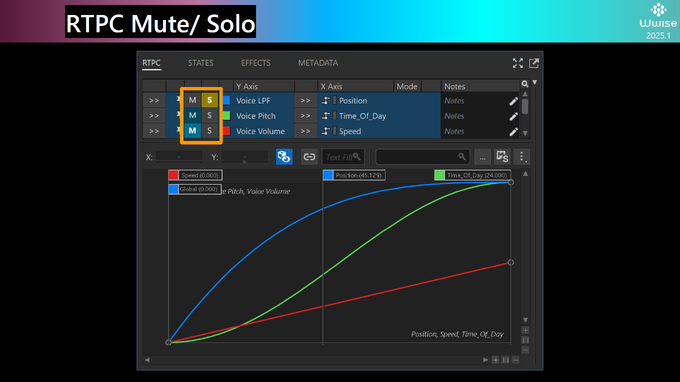Click the mute/solo reset icon near filter

(x=502, y=157)
